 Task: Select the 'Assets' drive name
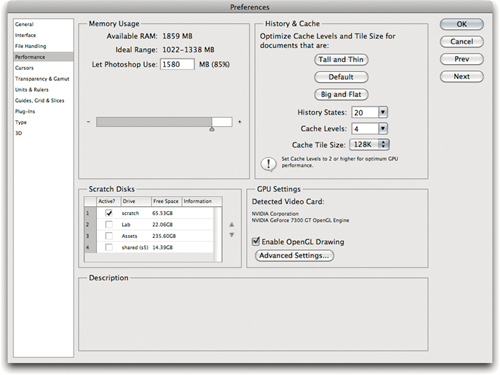(129, 236)
